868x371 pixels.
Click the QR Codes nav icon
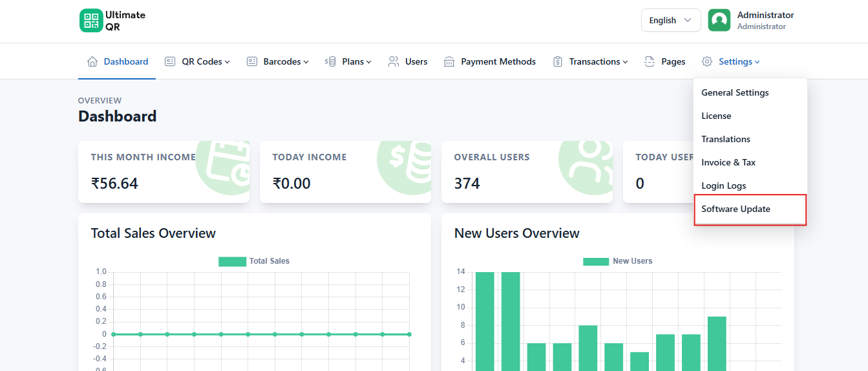point(170,61)
